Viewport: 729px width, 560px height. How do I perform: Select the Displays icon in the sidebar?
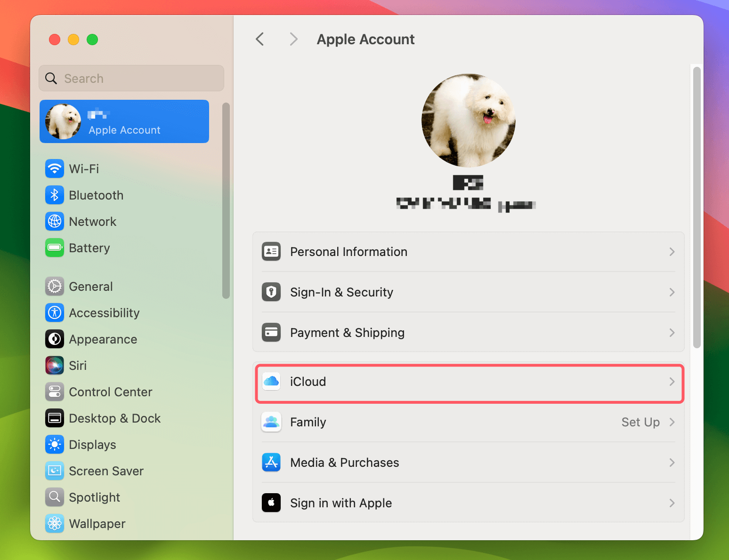55,444
